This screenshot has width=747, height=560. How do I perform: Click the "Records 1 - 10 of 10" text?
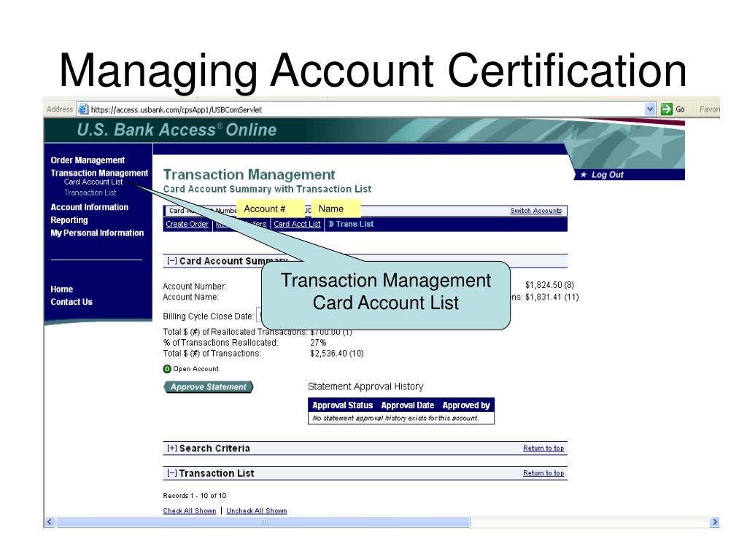194,496
